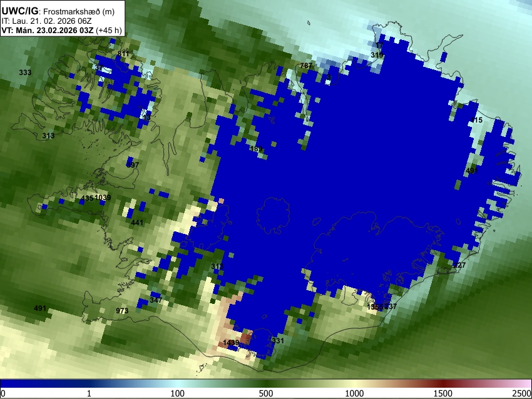Screen dimensions: 532x399
Task: Click the "37" value label on the map
Action: point(98,68)
